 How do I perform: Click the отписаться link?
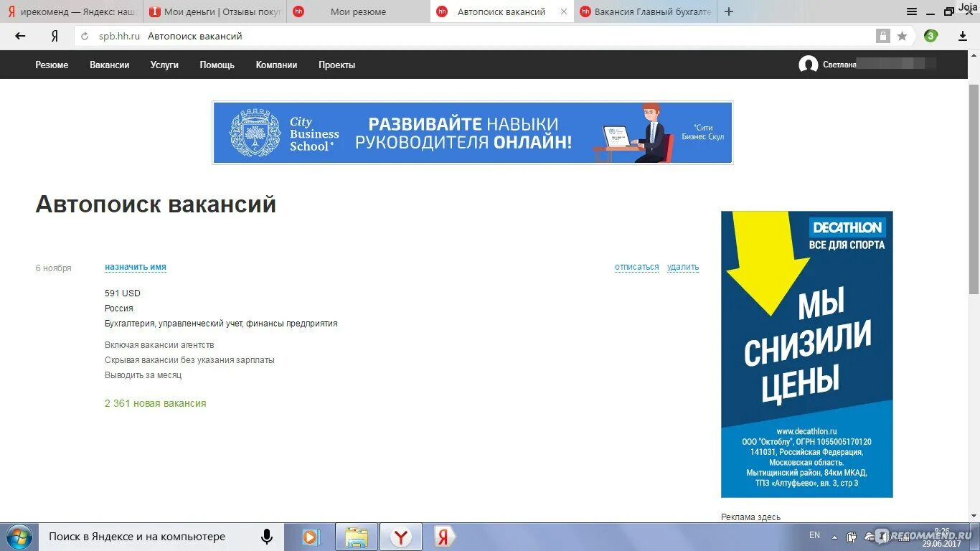point(636,267)
